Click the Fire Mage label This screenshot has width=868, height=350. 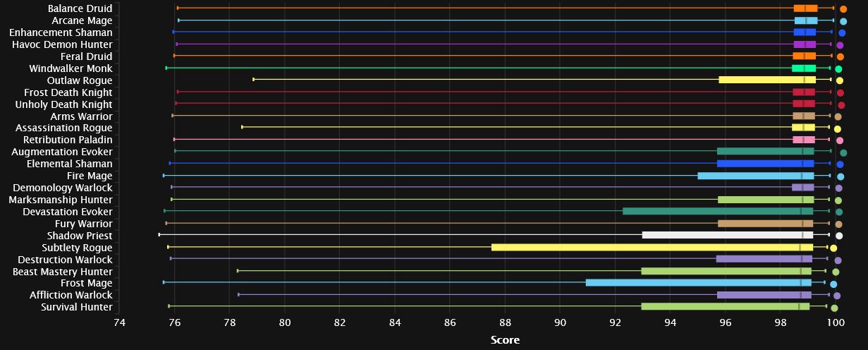tap(90, 176)
